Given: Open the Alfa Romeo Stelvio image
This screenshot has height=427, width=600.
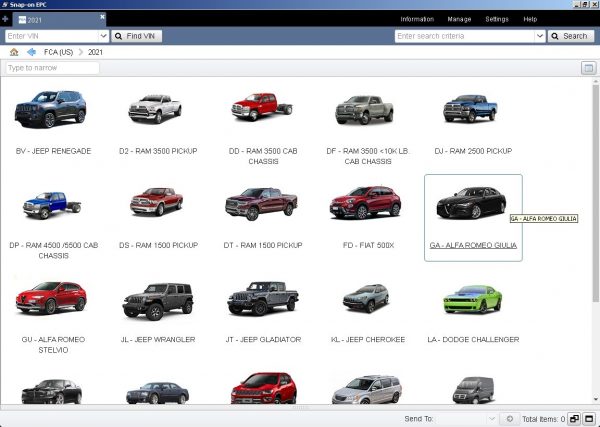Looking at the screenshot, I should coord(51,297).
